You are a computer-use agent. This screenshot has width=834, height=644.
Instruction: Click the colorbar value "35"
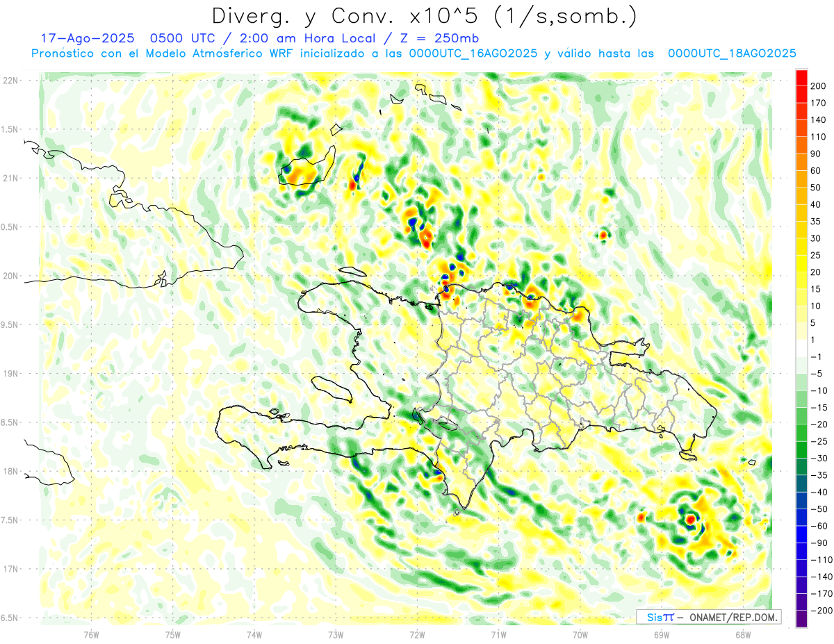816,222
